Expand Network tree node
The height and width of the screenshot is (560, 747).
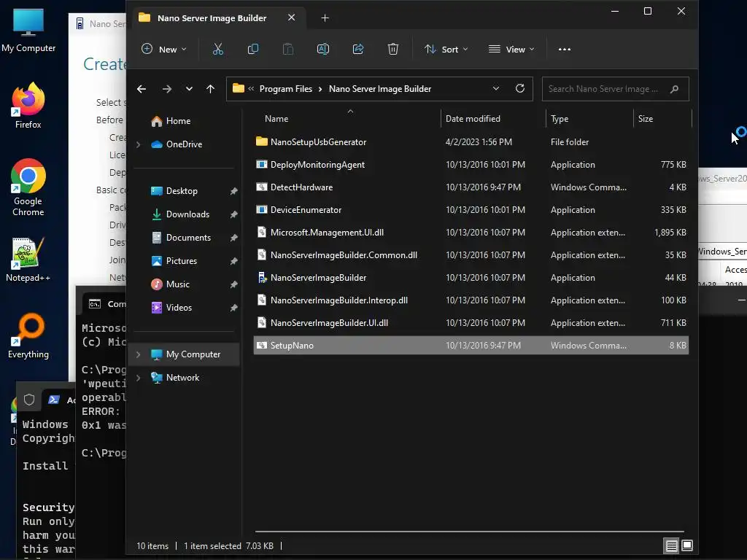coord(138,378)
